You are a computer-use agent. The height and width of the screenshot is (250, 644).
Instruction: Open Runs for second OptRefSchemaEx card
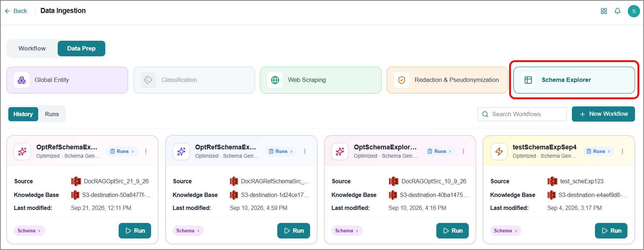pyautogui.click(x=281, y=152)
